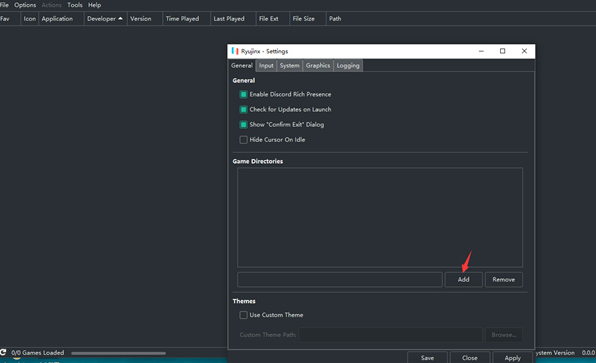Image resolution: width=596 pixels, height=363 pixels.
Task: Click the refresh icon beside Games Loaded
Action: pyautogui.click(x=3, y=352)
